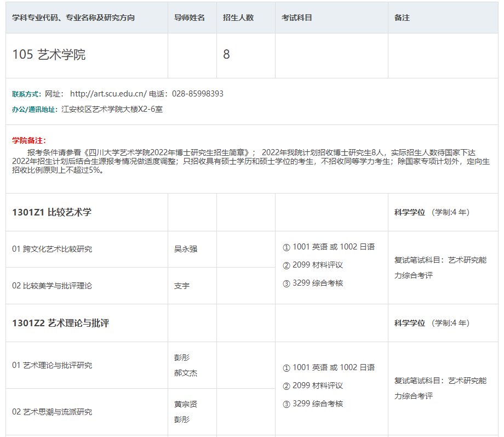Select the 1301Z1 比较艺术学 program row

pos(51,212)
